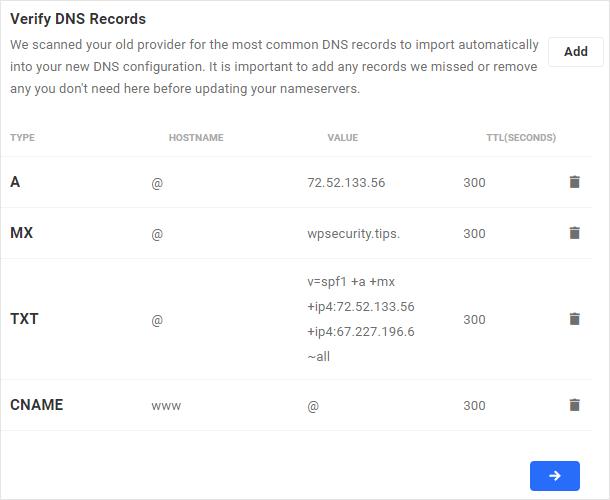610x500 pixels.
Task: Click the VALUE column header
Action: pyautogui.click(x=343, y=138)
